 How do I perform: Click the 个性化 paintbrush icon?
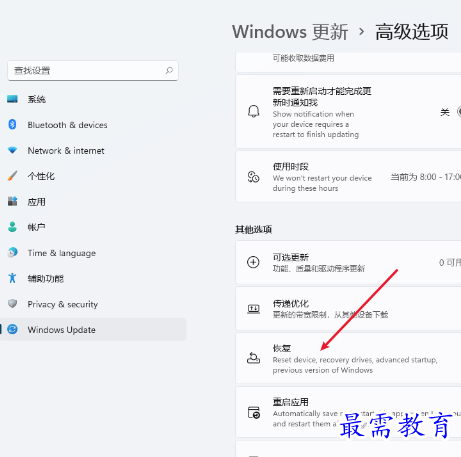coord(12,176)
